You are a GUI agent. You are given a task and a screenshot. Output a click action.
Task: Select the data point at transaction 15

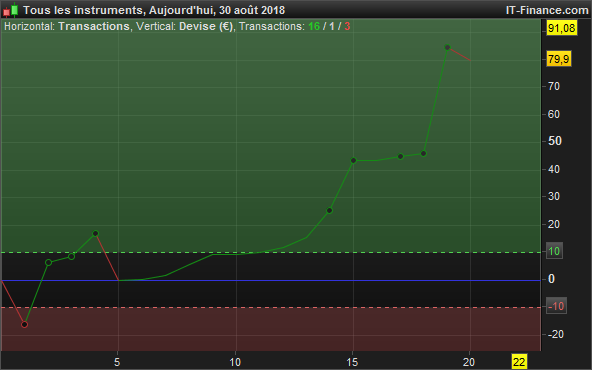(x=353, y=160)
